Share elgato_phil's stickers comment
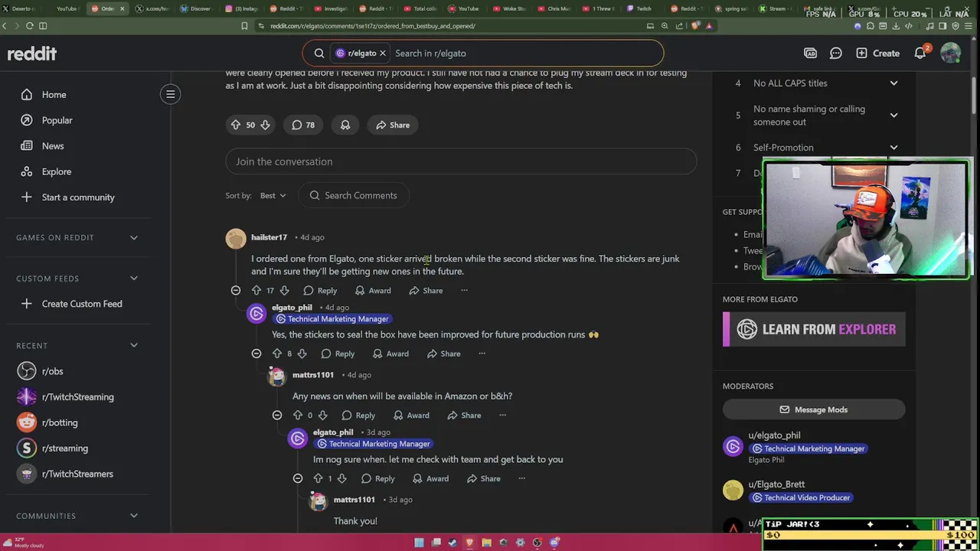Viewport: 980px width, 551px height. point(443,354)
